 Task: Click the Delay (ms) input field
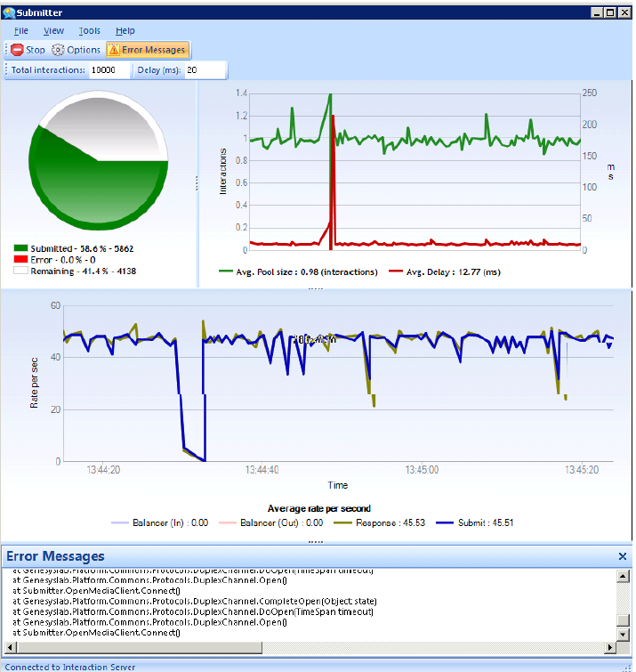pos(205,70)
